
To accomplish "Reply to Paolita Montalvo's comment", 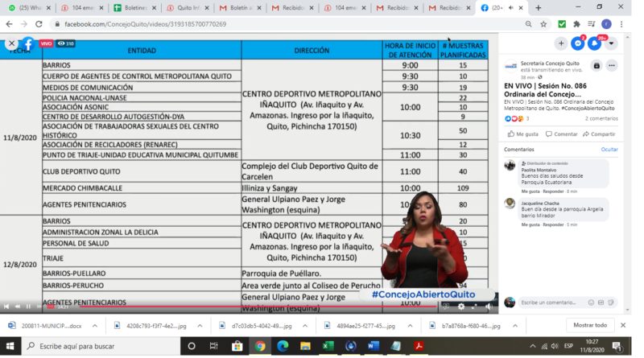I will point(553,191).
